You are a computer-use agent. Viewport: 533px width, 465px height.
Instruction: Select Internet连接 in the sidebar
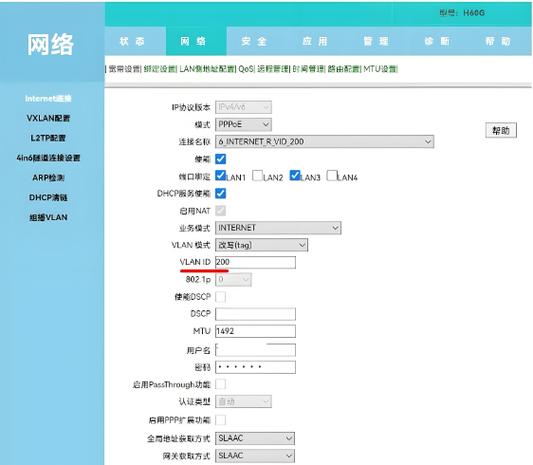pos(48,99)
